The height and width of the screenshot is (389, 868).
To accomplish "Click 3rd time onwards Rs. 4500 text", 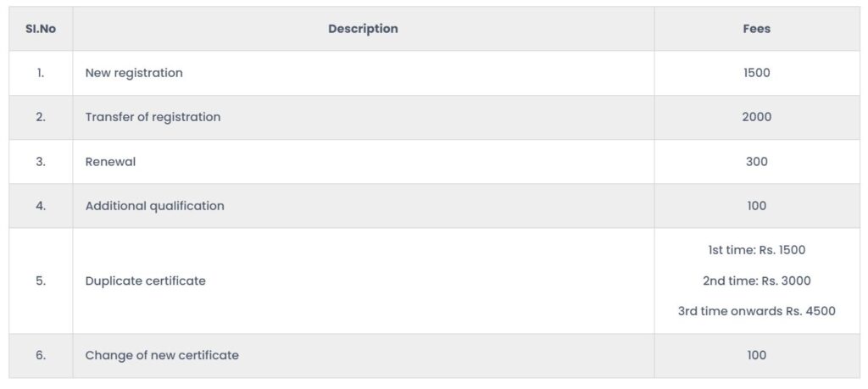I will tap(757, 311).
